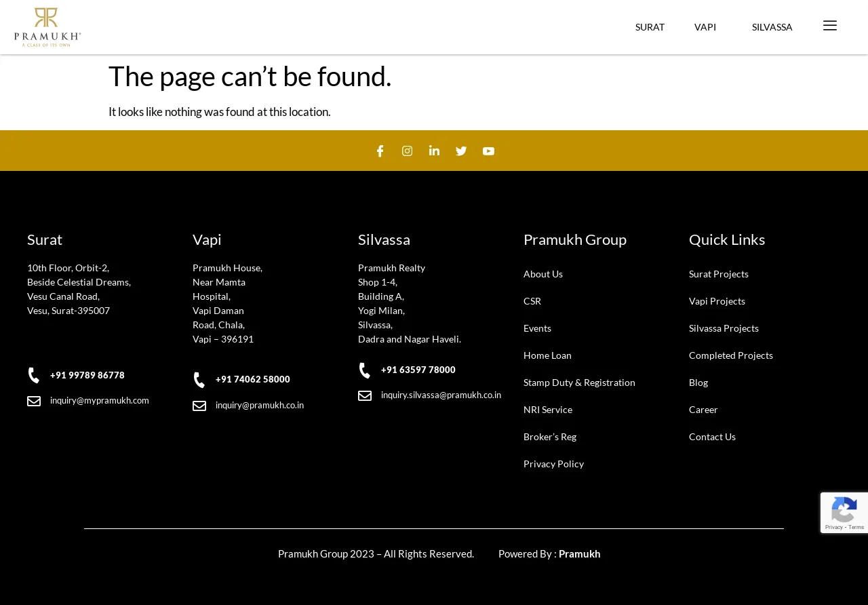
Task: Email inquiry@mypramukh.com
Action: [x=100, y=400]
